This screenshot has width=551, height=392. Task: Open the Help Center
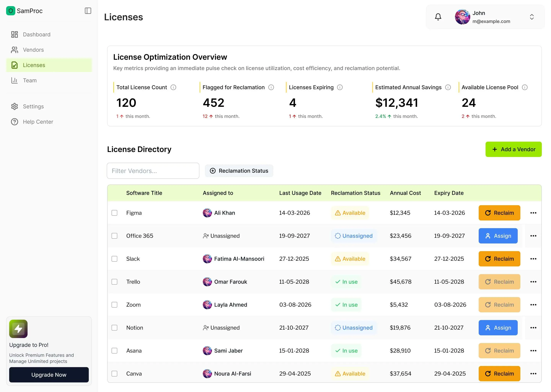tap(49, 122)
